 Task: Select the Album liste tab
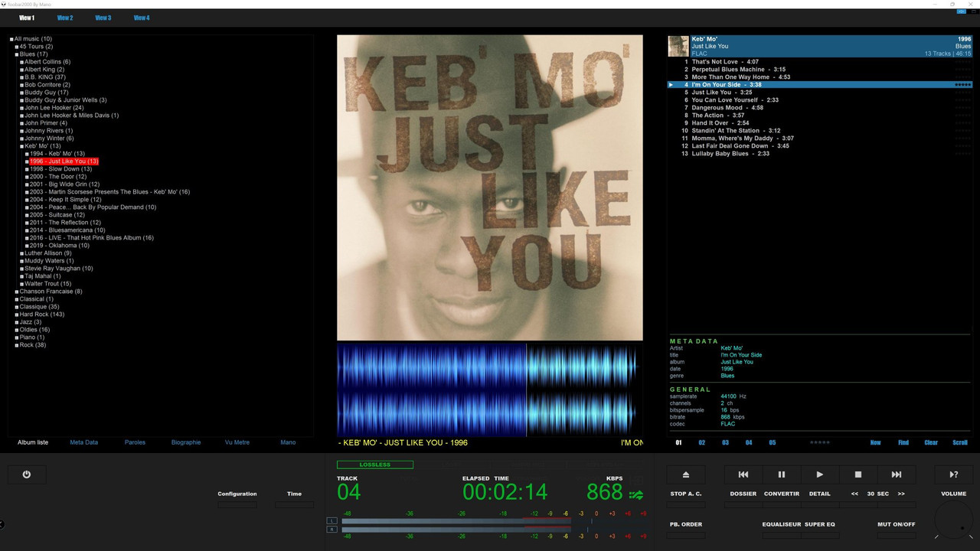pyautogui.click(x=33, y=442)
